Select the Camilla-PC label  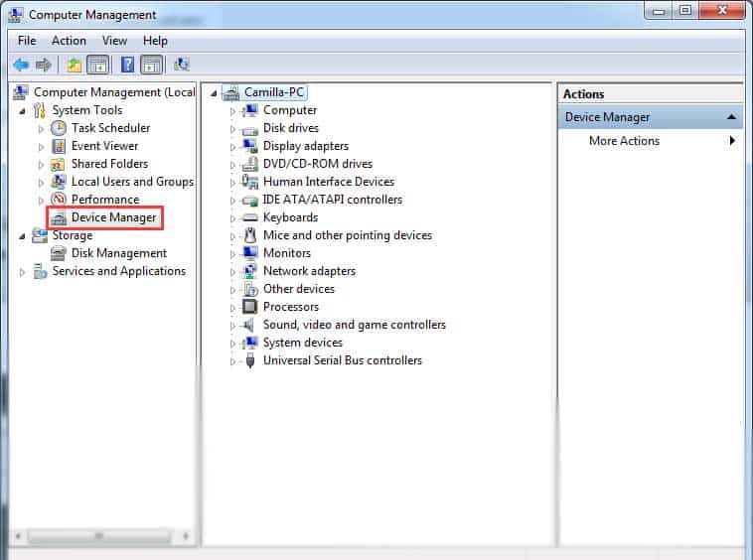[274, 92]
